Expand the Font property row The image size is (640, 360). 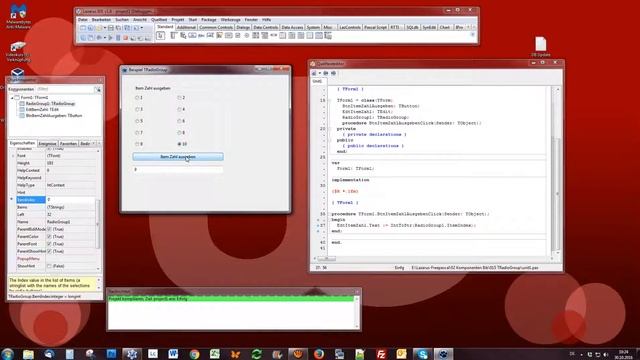click(x=13, y=156)
